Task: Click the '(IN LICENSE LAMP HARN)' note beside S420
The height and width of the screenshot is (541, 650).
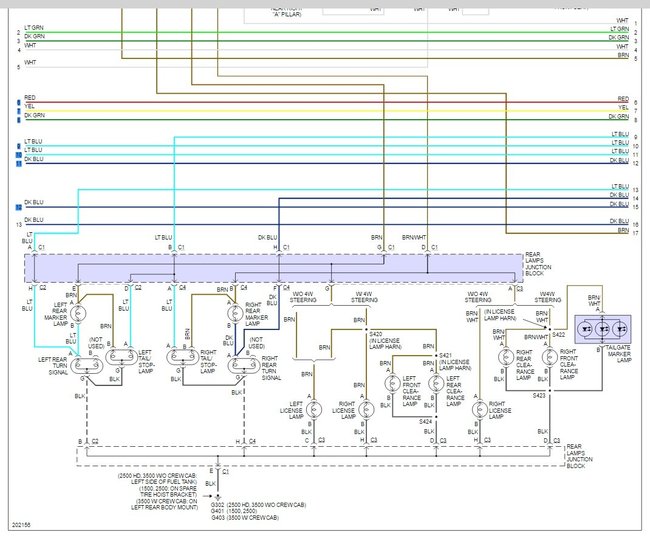Action: coord(385,344)
